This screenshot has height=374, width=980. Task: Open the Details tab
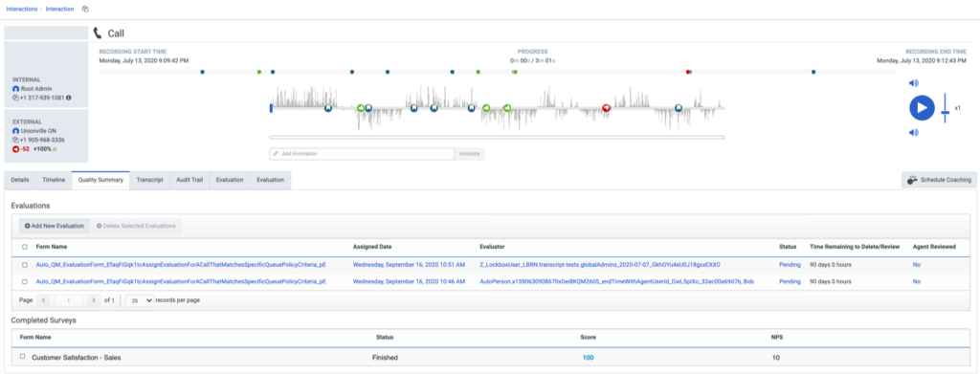pos(20,180)
